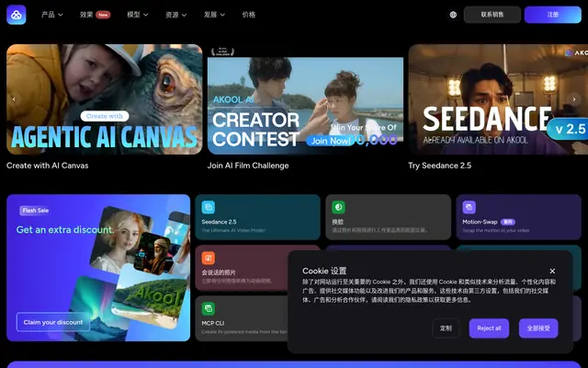Click the 注册 sign up button
The image size is (588, 368).
(553, 15)
